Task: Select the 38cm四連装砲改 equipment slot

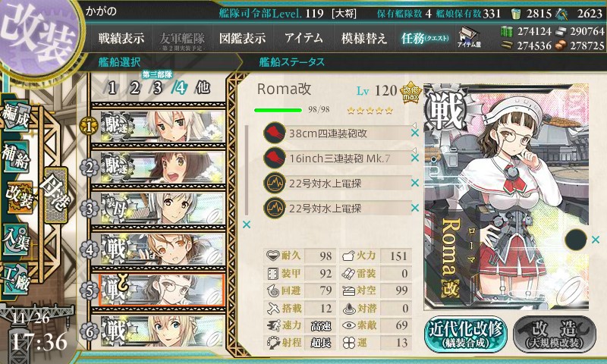Action: (x=337, y=133)
